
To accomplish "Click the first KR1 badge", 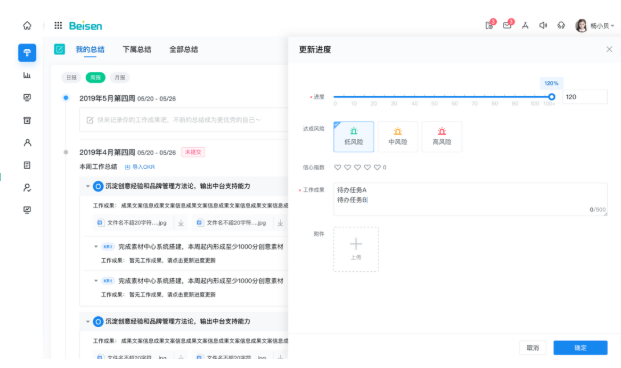I will click(108, 247).
